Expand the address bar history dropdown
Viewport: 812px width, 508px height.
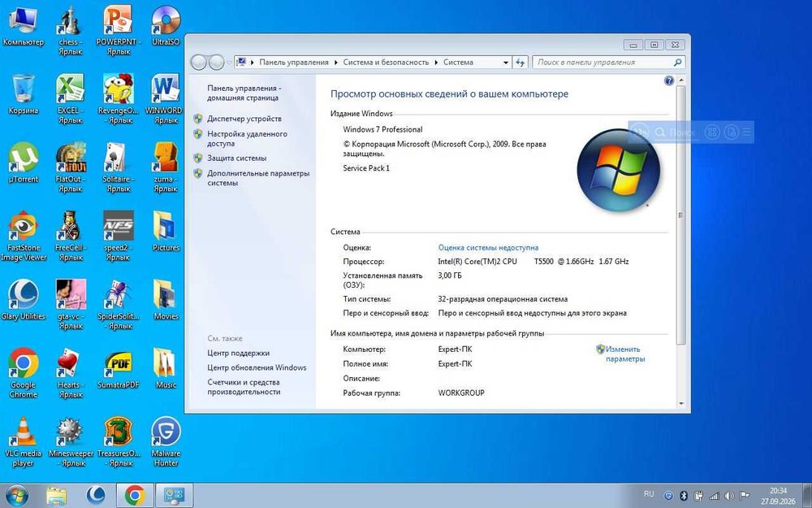(x=506, y=63)
